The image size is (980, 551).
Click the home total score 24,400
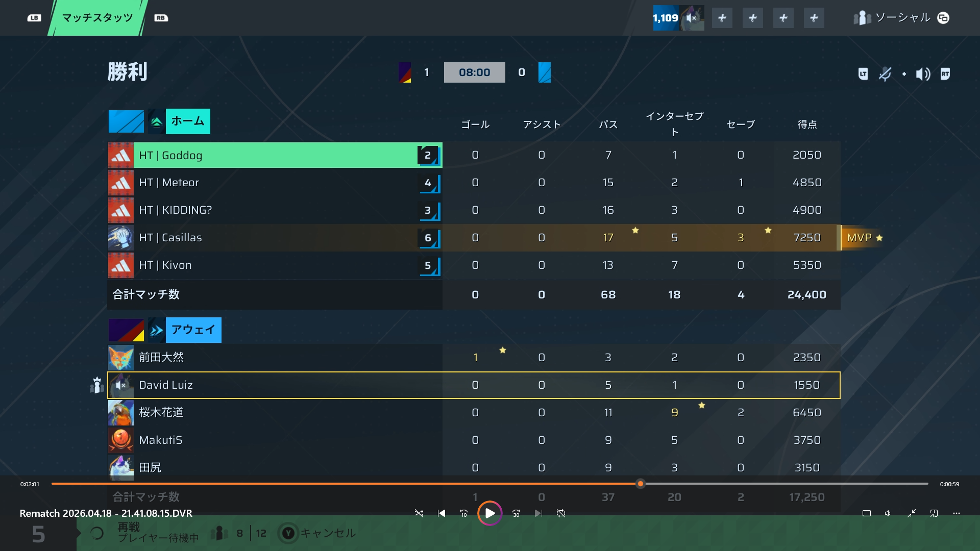click(807, 295)
